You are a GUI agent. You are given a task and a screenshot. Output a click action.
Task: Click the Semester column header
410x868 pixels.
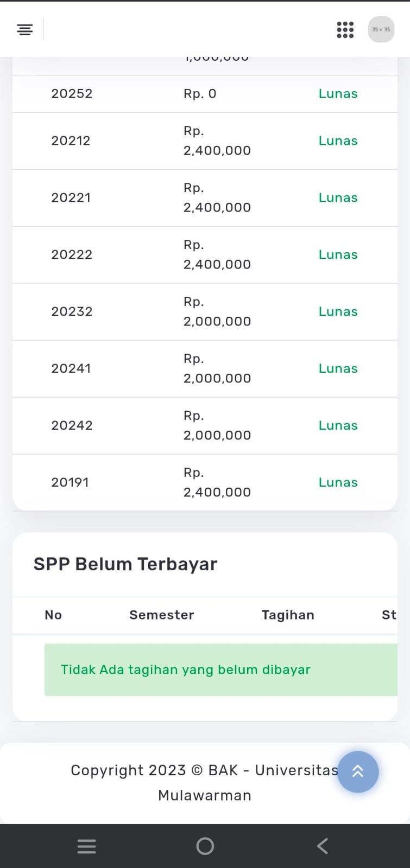161,615
